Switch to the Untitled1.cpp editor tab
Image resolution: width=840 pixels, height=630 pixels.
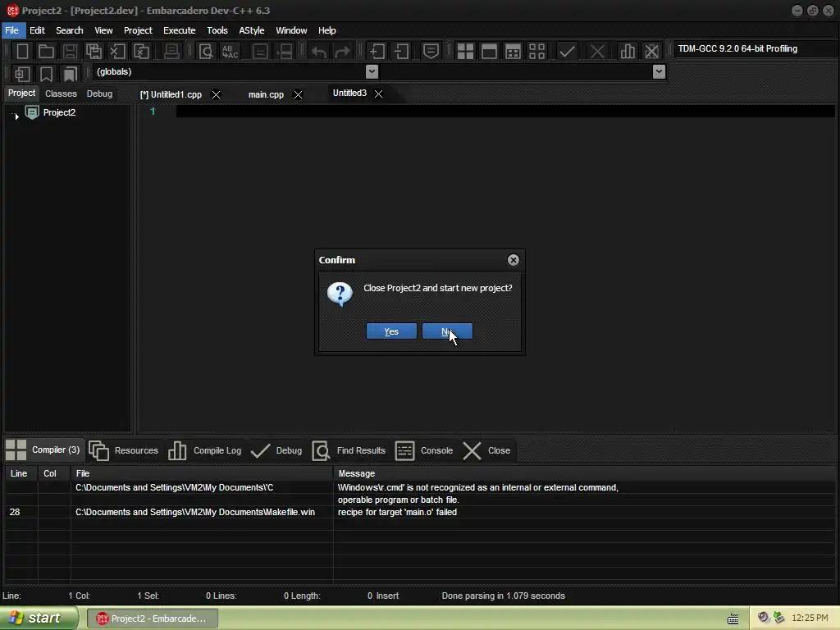click(x=171, y=95)
